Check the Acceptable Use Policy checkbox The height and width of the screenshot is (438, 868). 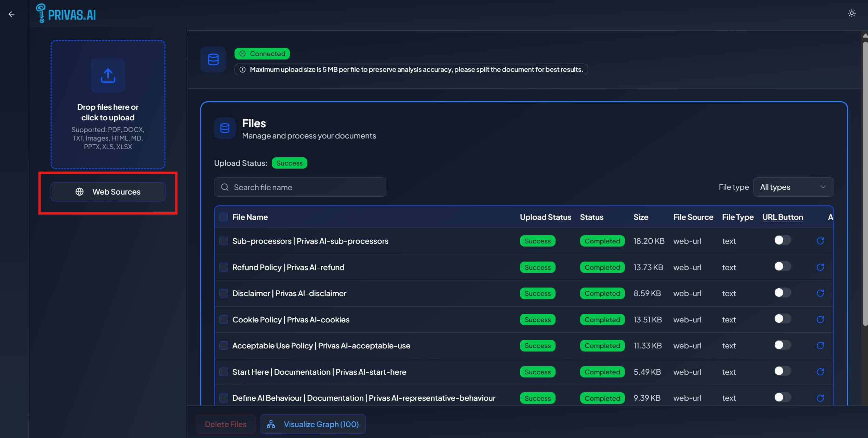[x=224, y=345]
